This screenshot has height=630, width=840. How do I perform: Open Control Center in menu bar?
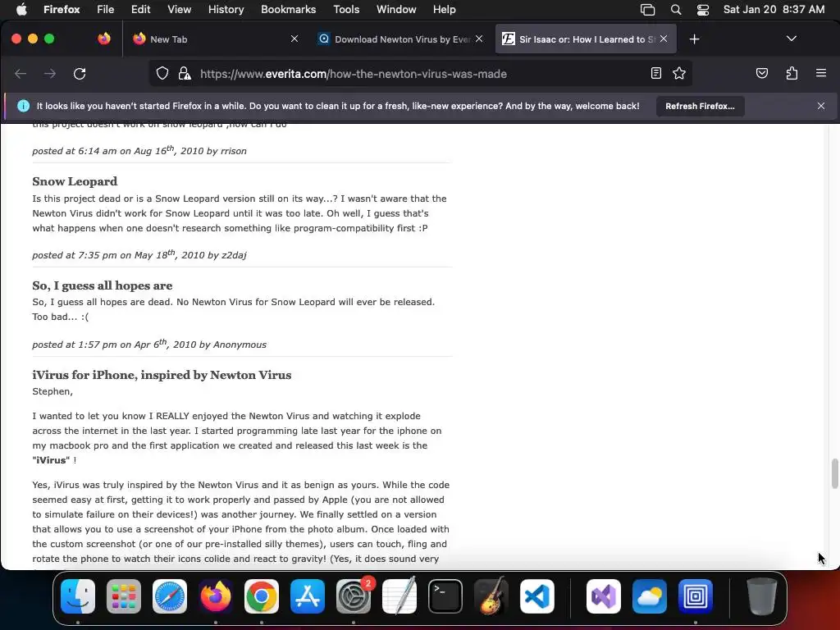click(703, 10)
